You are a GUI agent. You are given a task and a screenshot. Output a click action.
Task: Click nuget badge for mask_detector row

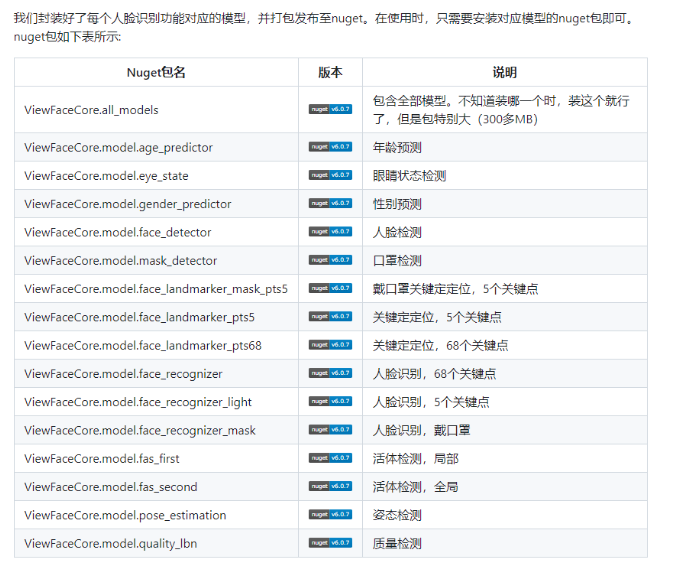click(330, 260)
